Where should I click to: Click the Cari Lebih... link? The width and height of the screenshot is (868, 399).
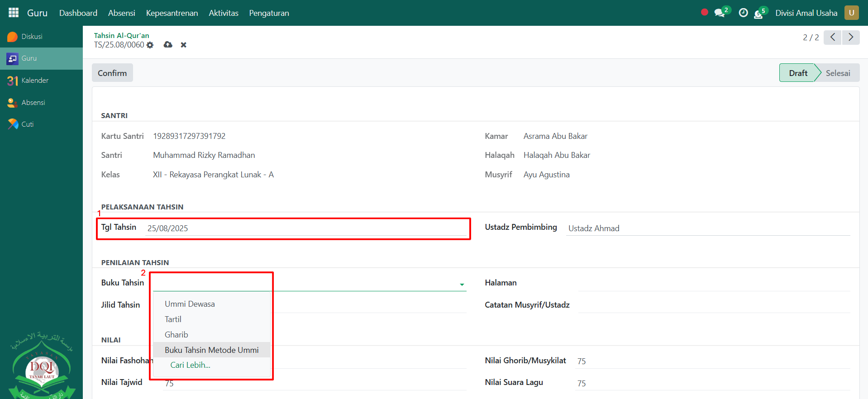tap(190, 365)
